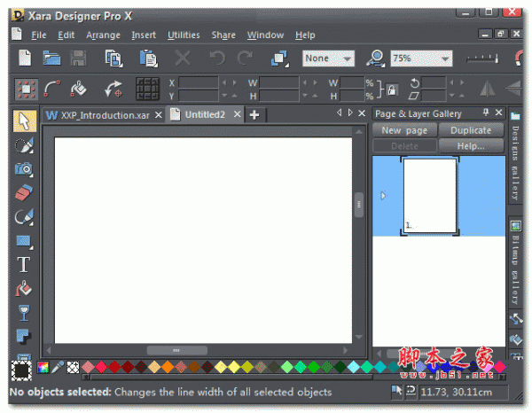Click the Duplicate page button
The width and height of the screenshot is (532, 413).
(470, 130)
